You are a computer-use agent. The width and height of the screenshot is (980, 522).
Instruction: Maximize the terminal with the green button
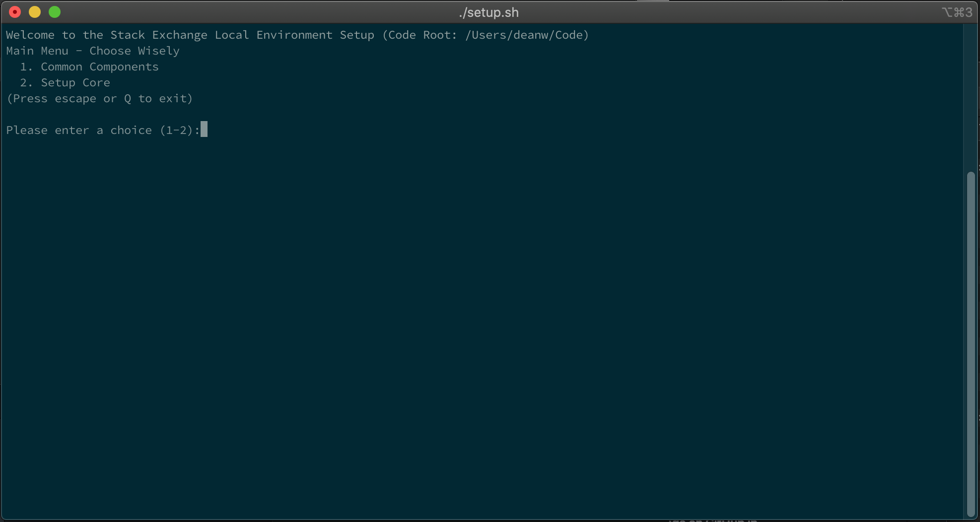55,12
